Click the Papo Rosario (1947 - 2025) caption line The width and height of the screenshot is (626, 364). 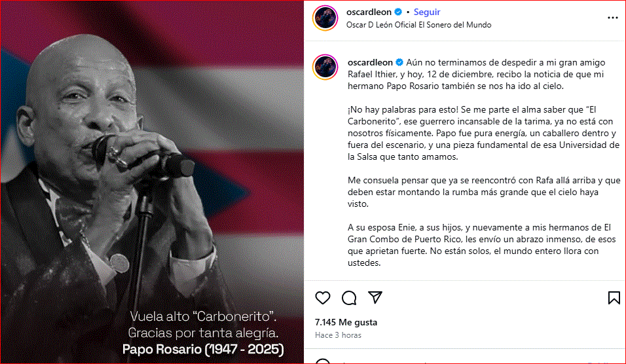click(203, 349)
